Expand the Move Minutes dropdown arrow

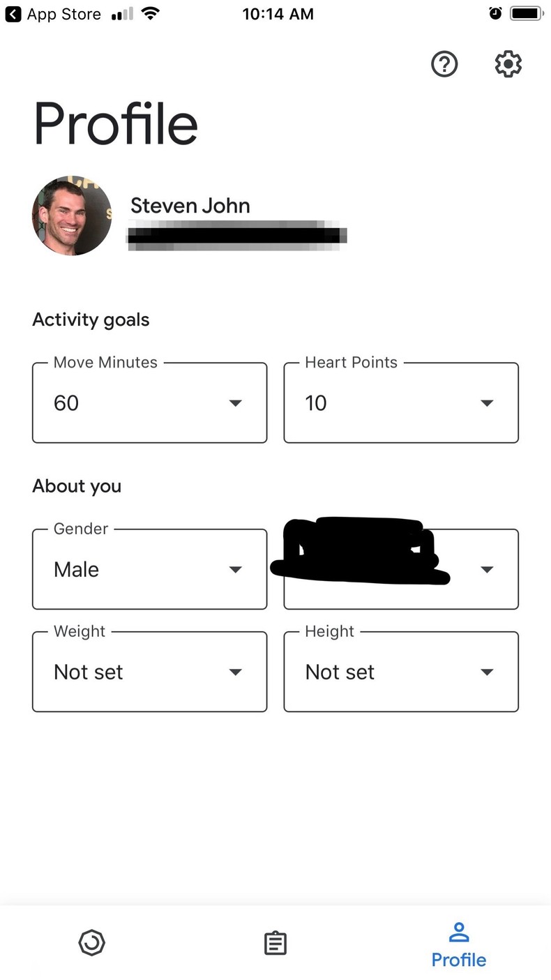click(236, 403)
